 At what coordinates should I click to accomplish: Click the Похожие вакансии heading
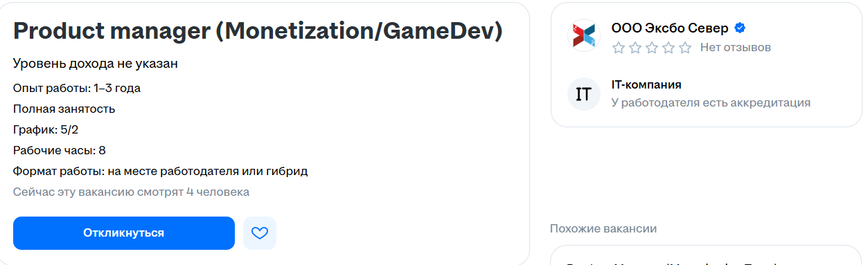pyautogui.click(x=603, y=228)
